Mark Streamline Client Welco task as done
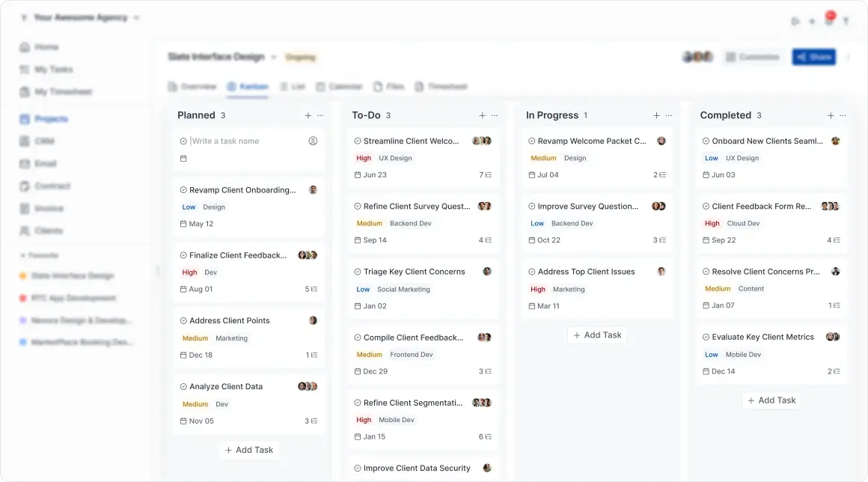Viewport: 868px width, 482px height. point(358,141)
